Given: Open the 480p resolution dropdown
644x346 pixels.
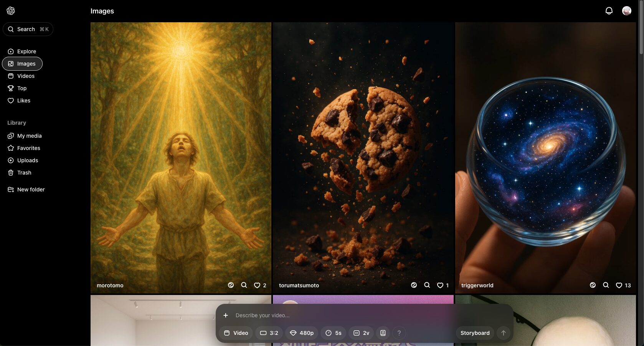Looking at the screenshot, I should (302, 333).
